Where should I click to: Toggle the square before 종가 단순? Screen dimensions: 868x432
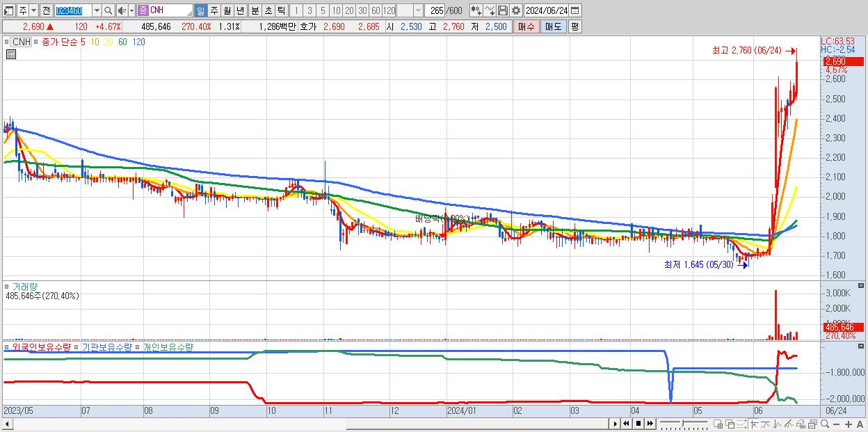point(37,42)
